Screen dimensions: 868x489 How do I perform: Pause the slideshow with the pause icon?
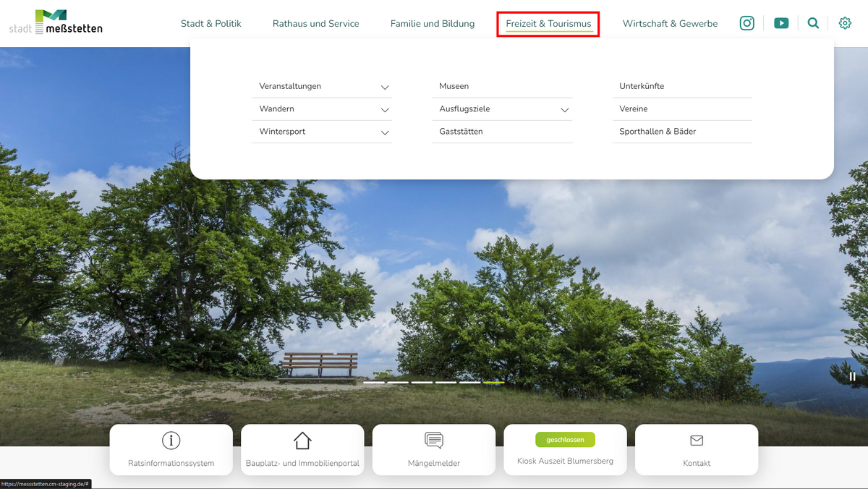pos(853,376)
